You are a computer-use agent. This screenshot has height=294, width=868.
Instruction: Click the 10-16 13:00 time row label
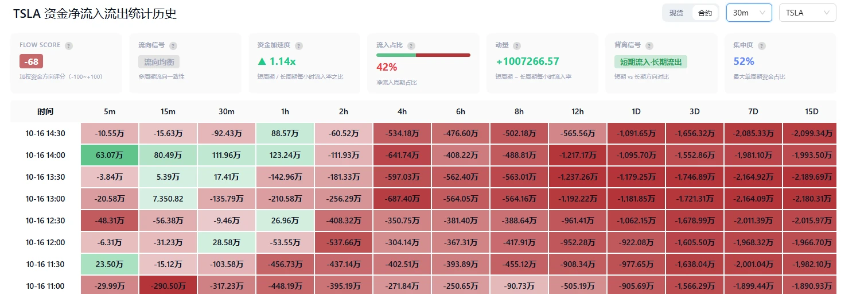pos(45,199)
